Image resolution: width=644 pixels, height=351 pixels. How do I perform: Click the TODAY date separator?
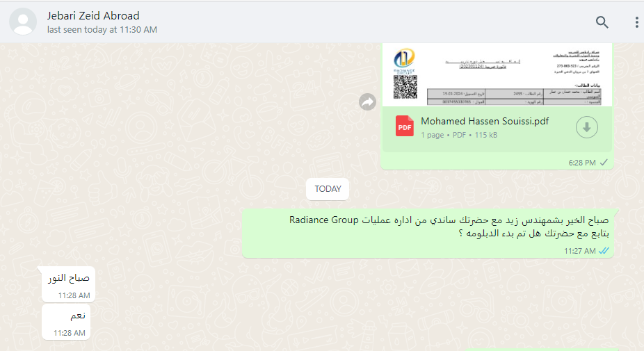(x=328, y=189)
